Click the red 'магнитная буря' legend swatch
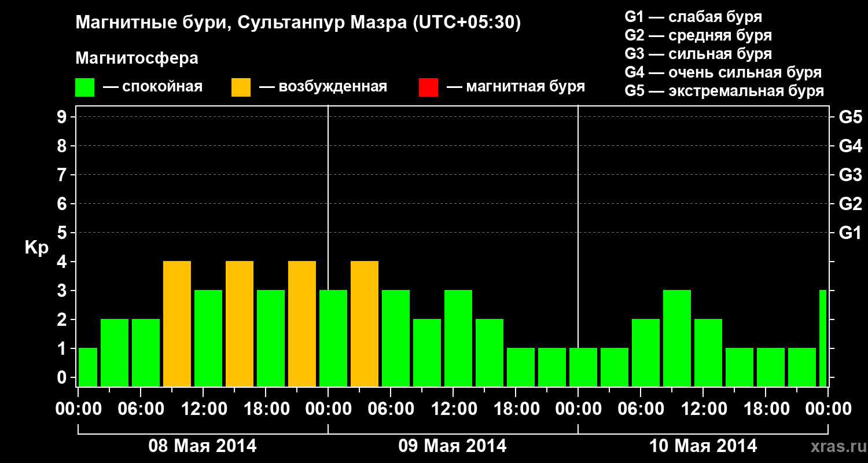 [x=428, y=87]
